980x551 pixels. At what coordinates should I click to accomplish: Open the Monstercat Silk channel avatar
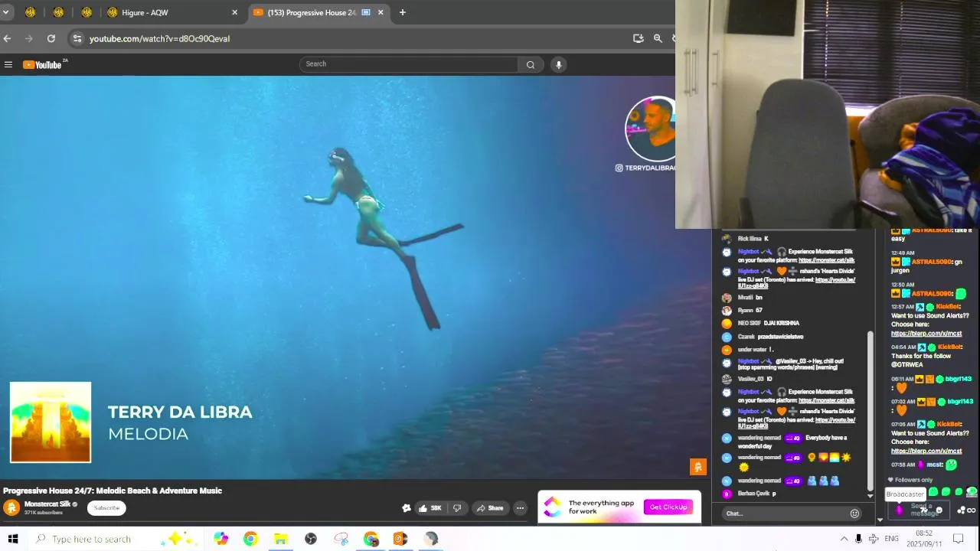[11, 507]
